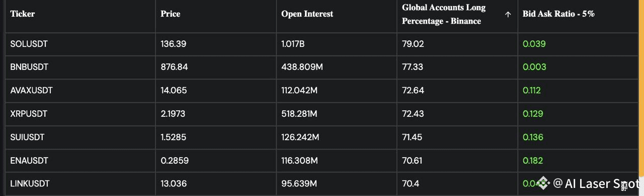Select the AVAXUSDT ticker

tap(31, 91)
